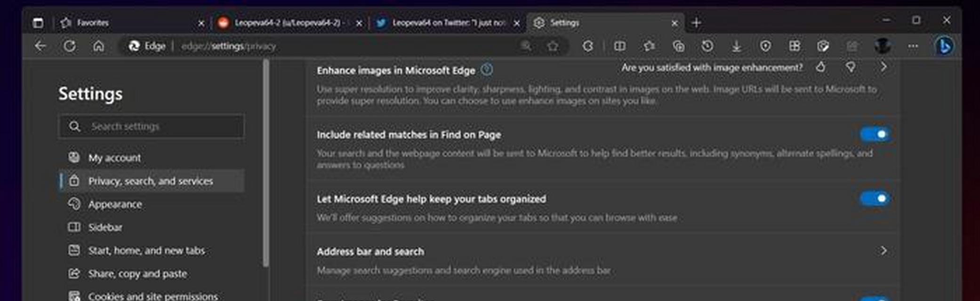The width and height of the screenshot is (980, 301).
Task: Close the Favorites tab
Action: pos(201,23)
